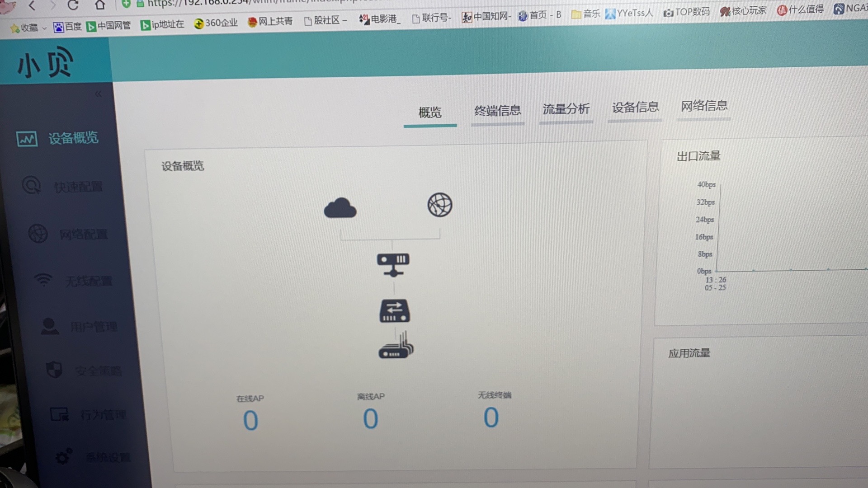Click the 在线AP count value
868x488 pixels.
[x=250, y=421]
